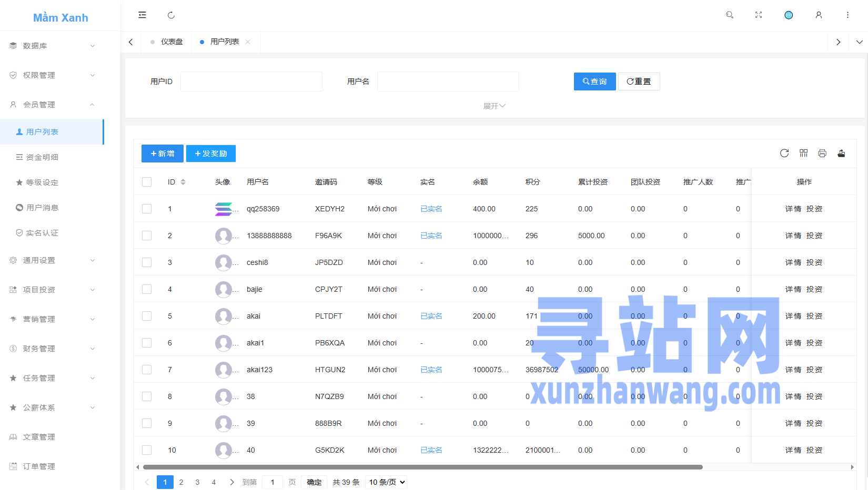This screenshot has height=490, width=868.
Task: Check the row checkbox for ID 2
Action: coord(147,236)
